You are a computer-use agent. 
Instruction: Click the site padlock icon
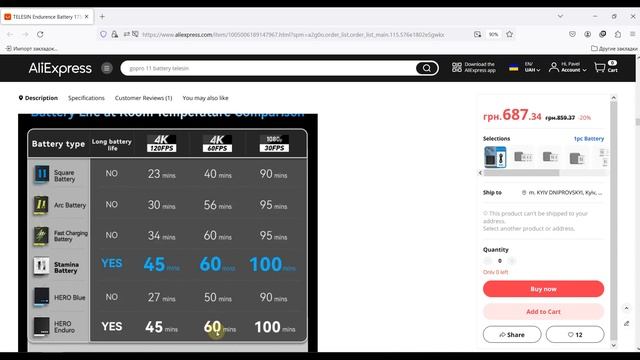115,34
